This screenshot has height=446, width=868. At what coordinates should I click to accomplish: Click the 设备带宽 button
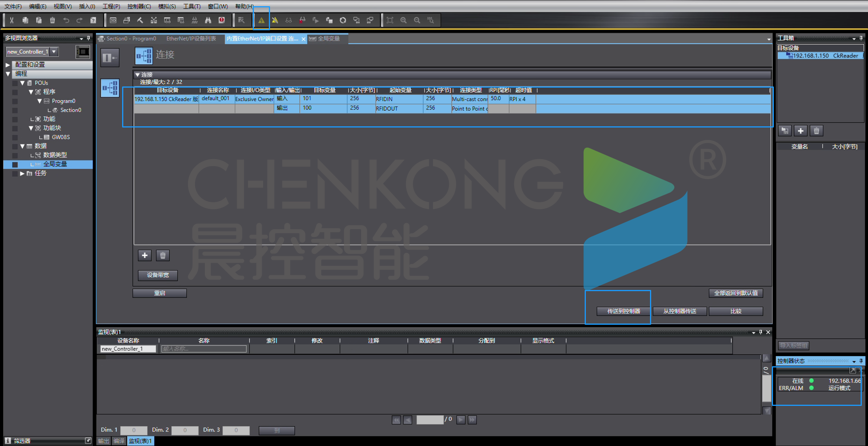click(x=158, y=275)
